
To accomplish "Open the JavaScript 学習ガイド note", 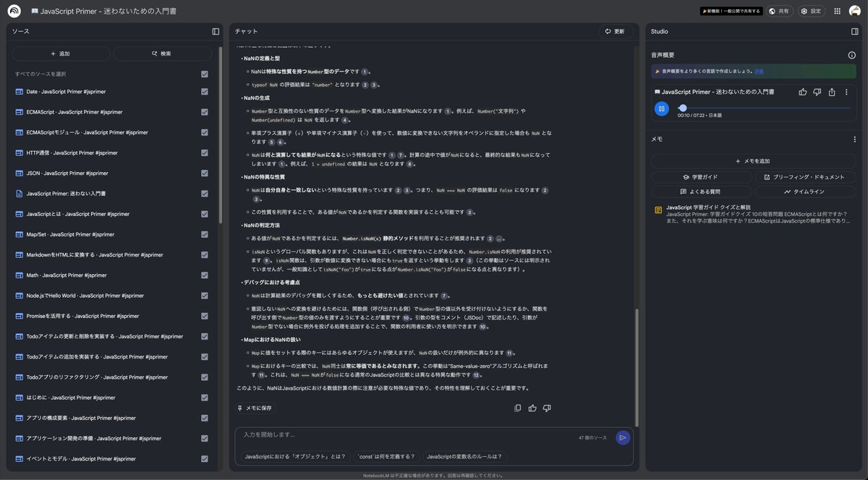I will click(x=752, y=215).
